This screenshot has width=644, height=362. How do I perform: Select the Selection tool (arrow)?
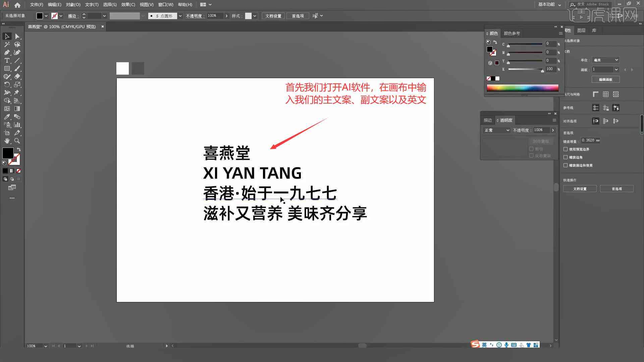(6, 36)
